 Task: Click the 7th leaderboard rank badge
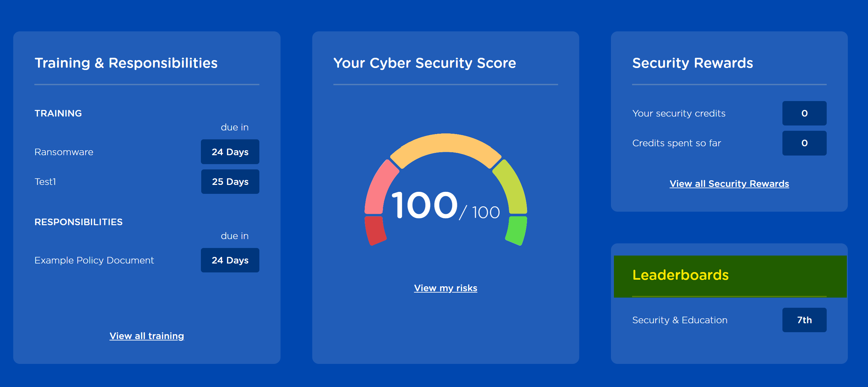pos(804,320)
